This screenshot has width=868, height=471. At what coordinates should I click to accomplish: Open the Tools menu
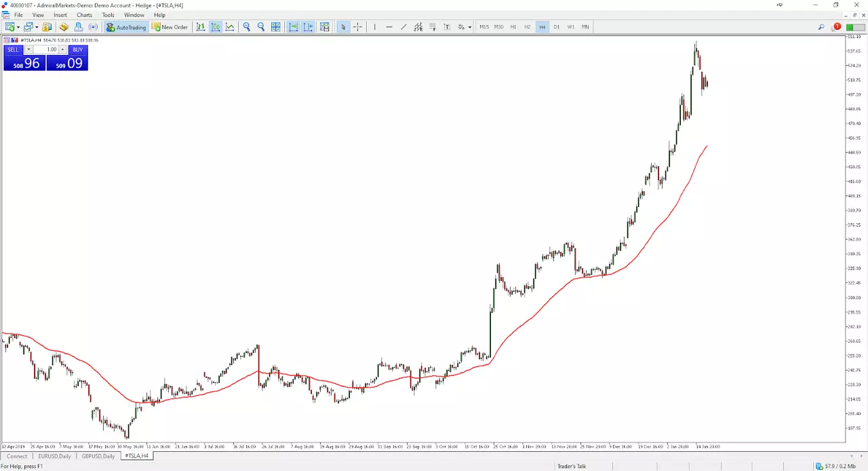108,15
